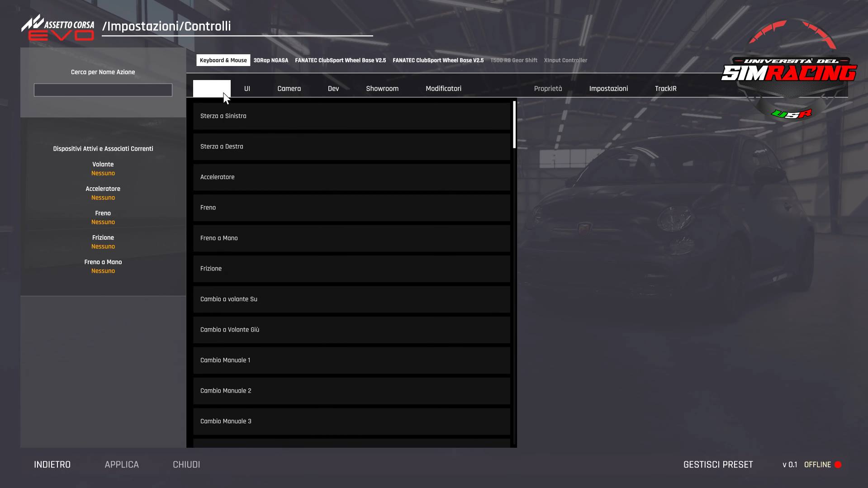Rebind the Sterza a Sinistra action

coord(352,116)
